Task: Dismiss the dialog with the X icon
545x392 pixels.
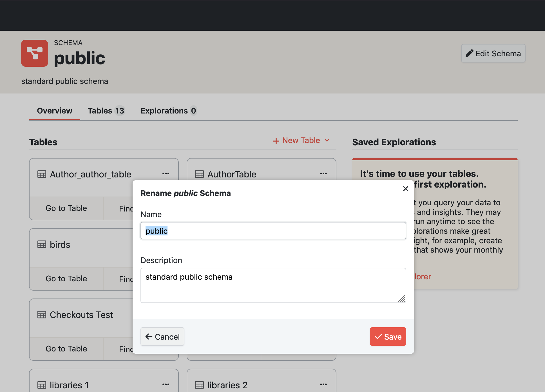Action: (405, 189)
